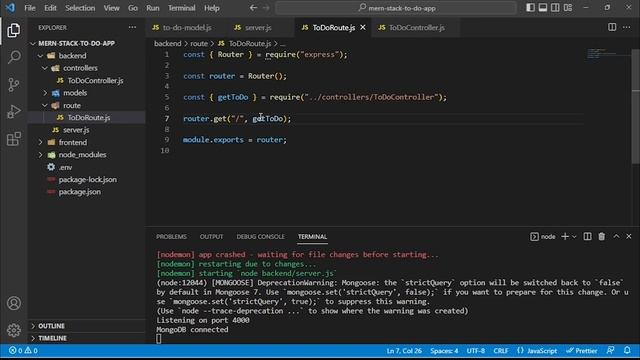Click the feedback icon in status bar

[x=611, y=351]
